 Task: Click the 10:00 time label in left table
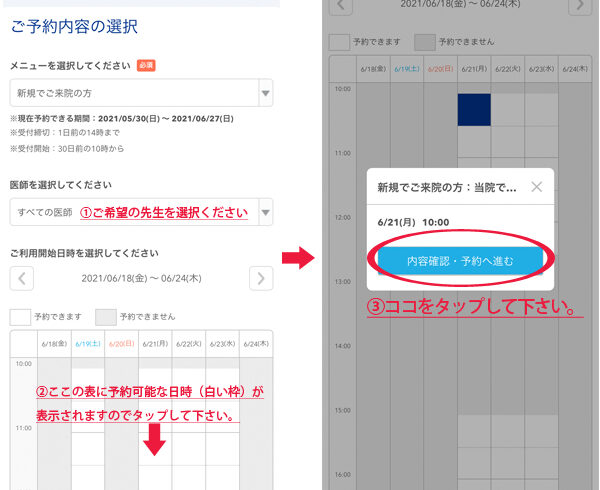coord(24,364)
